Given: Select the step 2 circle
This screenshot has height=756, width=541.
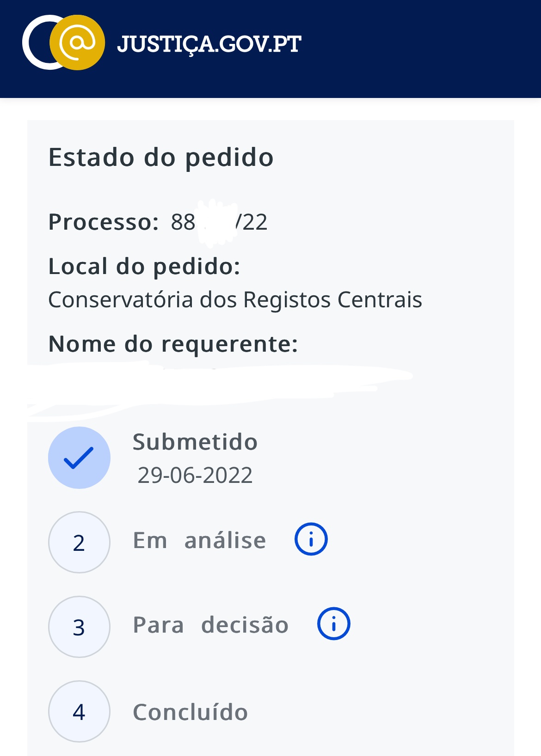Looking at the screenshot, I should (79, 542).
